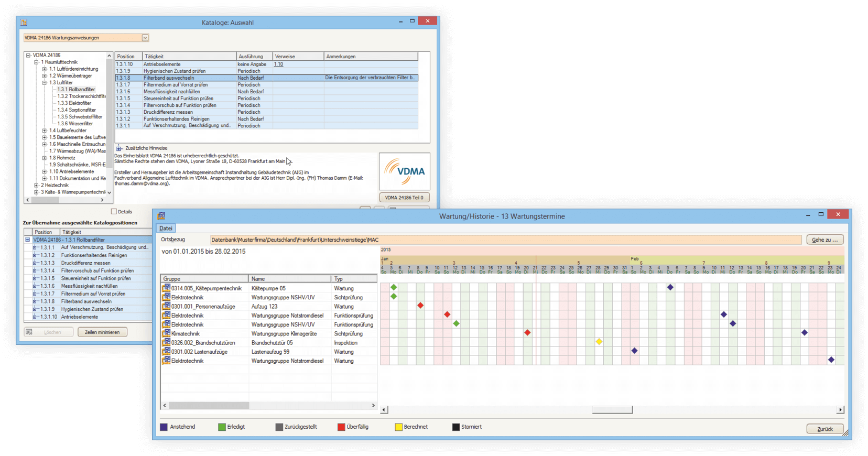Click the 0326.002_Brandschutztüren row icon
868x456 pixels.
coord(166,342)
